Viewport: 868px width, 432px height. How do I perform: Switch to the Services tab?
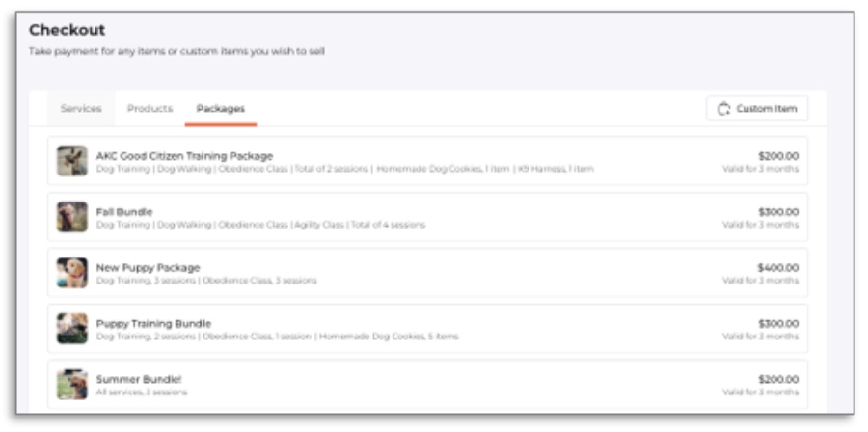click(x=81, y=109)
